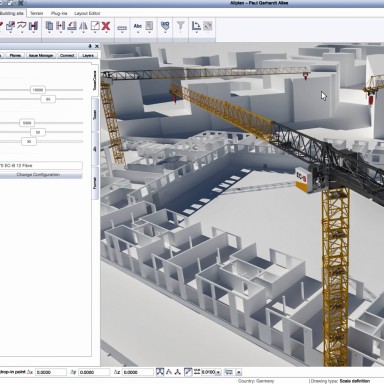Viewport: 384px width, 384px height.
Task: Open the Layout Editor ribbon tab
Action: click(x=87, y=13)
